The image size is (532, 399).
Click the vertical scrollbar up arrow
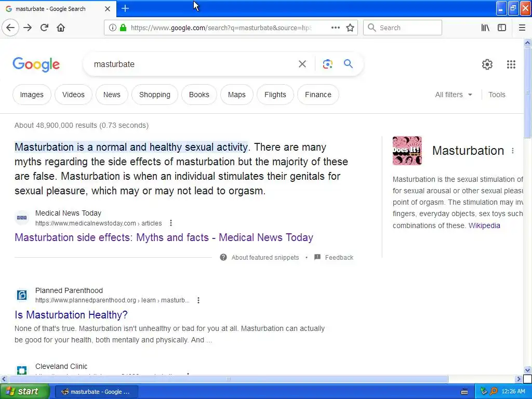coord(527,43)
